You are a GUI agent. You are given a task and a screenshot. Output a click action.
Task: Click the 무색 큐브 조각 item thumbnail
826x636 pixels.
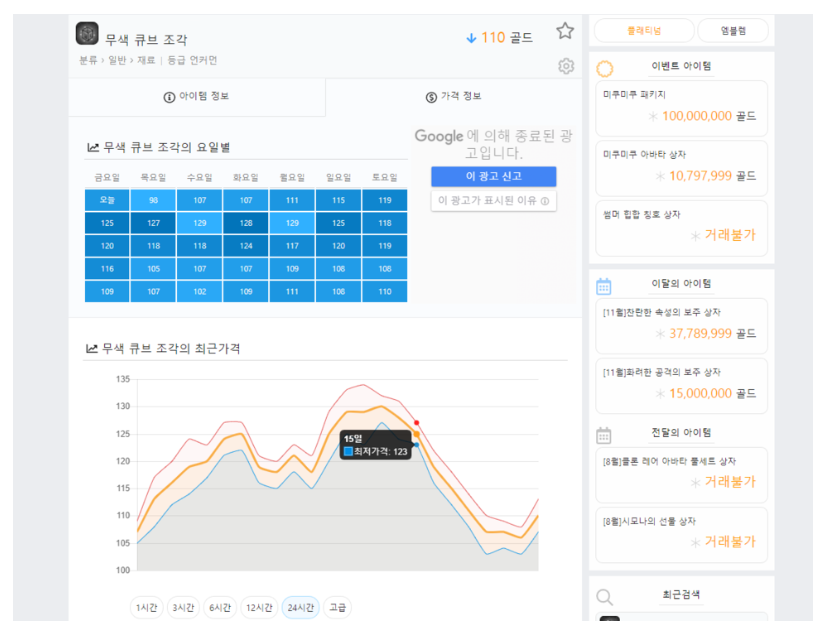click(87, 34)
